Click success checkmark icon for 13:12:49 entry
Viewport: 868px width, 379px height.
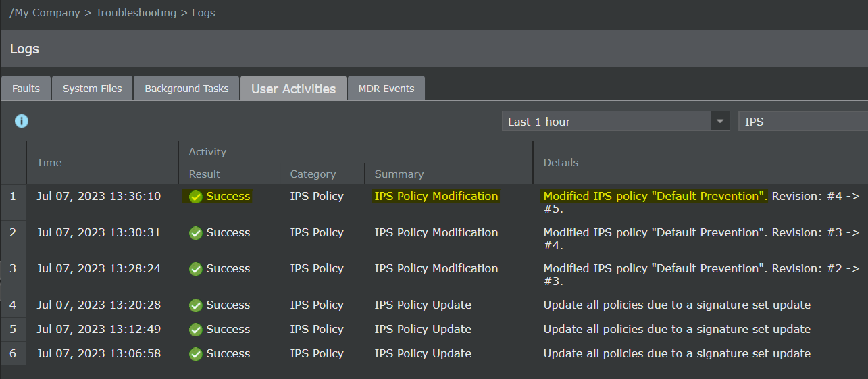(x=196, y=330)
